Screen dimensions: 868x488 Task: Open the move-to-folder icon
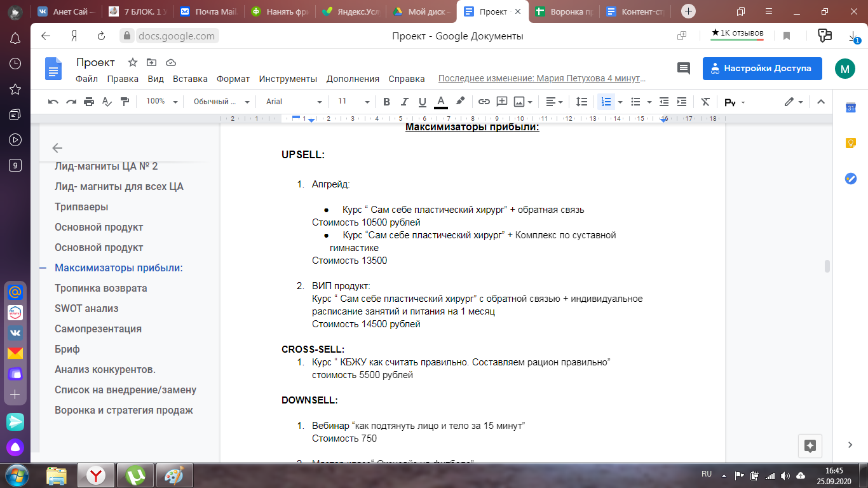point(151,62)
